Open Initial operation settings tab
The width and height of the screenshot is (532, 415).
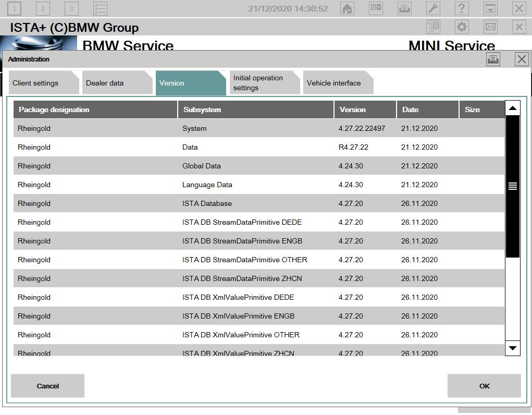[265, 82]
